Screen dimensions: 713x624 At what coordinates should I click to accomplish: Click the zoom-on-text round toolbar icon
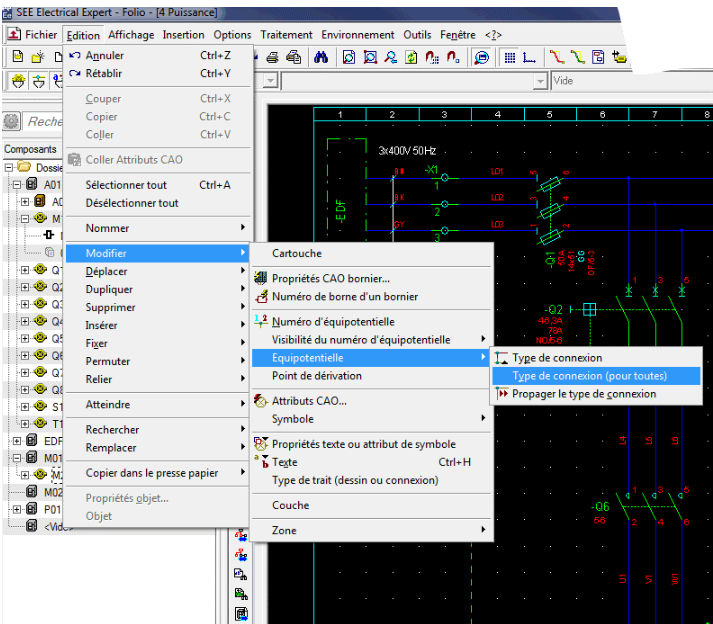coord(481,57)
